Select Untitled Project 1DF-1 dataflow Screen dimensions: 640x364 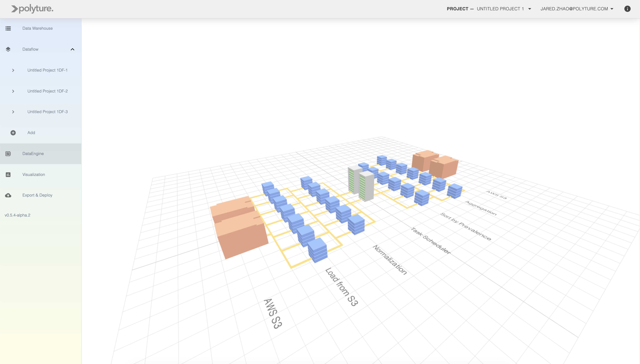[x=47, y=70]
